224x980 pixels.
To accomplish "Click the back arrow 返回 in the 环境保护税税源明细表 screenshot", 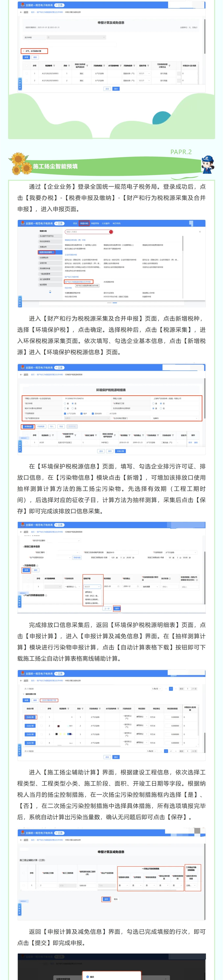I will click(x=24, y=374).
